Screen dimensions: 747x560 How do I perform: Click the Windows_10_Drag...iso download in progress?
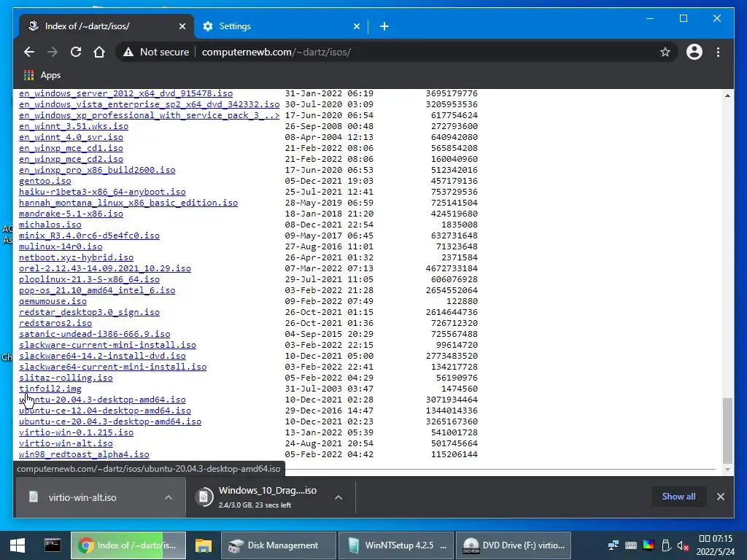[267, 497]
